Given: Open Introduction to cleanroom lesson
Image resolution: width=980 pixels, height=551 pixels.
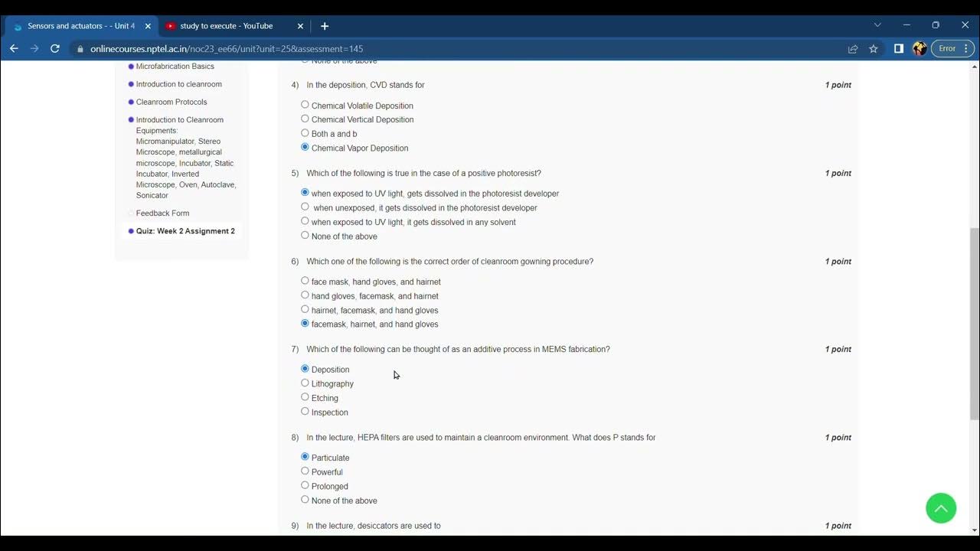Looking at the screenshot, I should (x=178, y=84).
